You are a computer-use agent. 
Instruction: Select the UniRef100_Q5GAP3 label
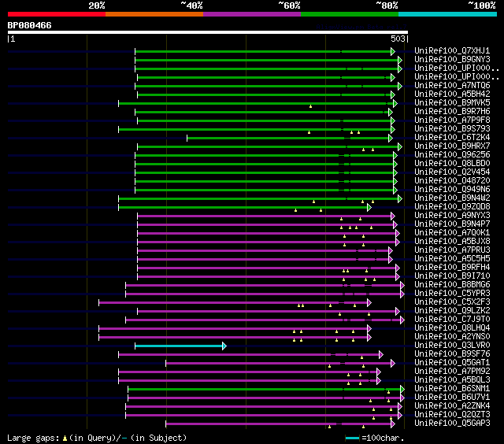coord(452,424)
